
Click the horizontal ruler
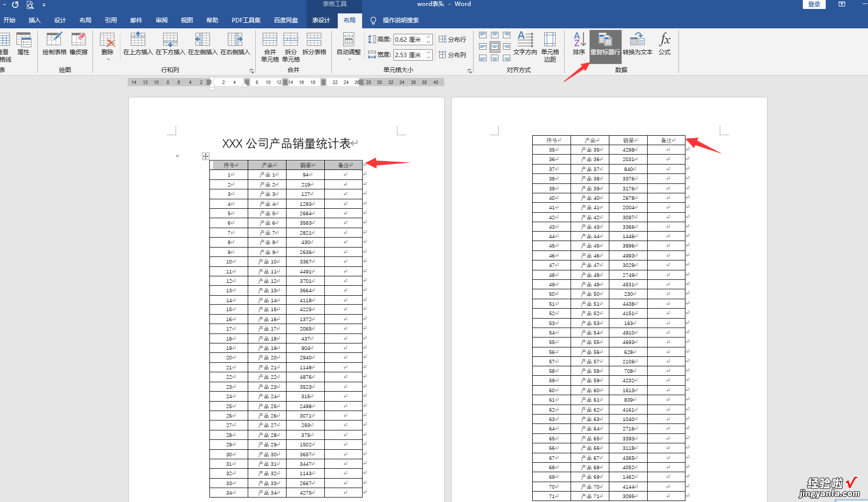[x=286, y=83]
